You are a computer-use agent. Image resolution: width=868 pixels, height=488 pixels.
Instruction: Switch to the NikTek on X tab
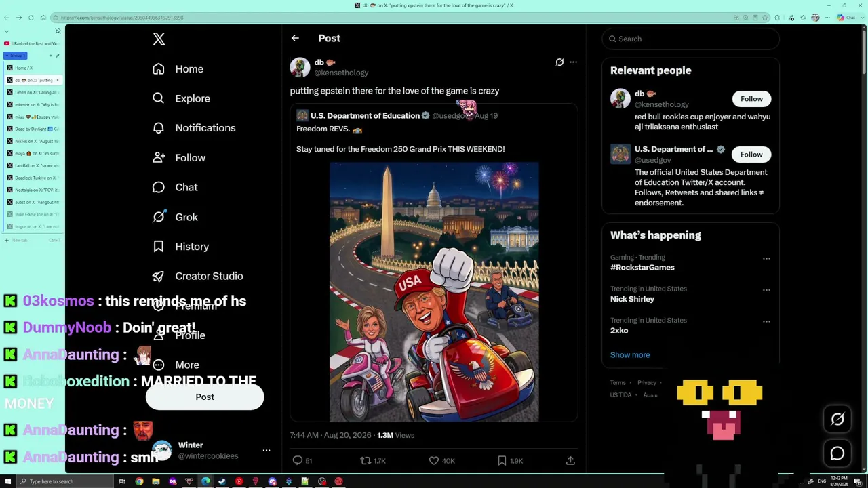pos(33,141)
